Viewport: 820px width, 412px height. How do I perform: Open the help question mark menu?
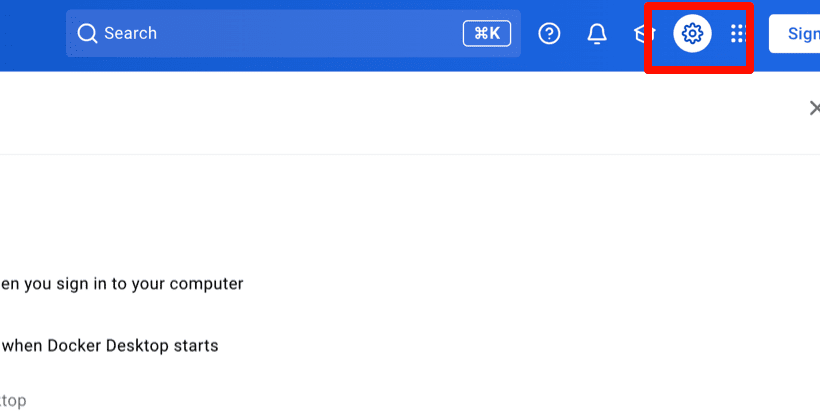pyautogui.click(x=549, y=33)
